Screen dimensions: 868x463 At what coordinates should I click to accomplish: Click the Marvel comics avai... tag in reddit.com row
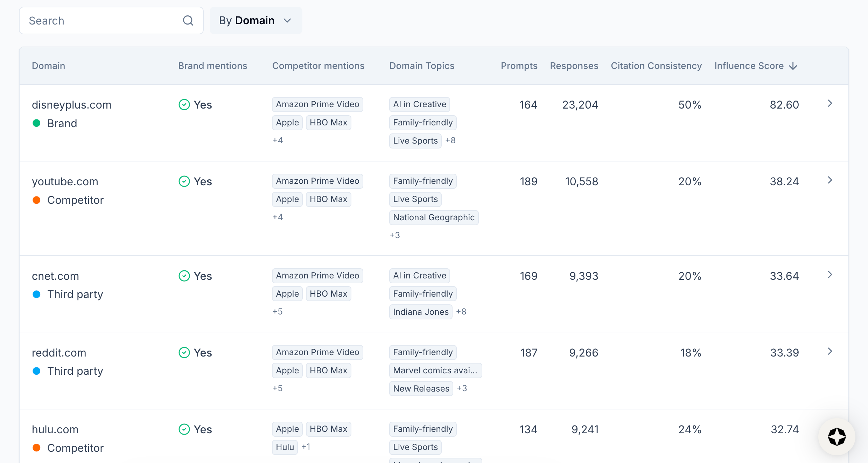pyautogui.click(x=435, y=371)
